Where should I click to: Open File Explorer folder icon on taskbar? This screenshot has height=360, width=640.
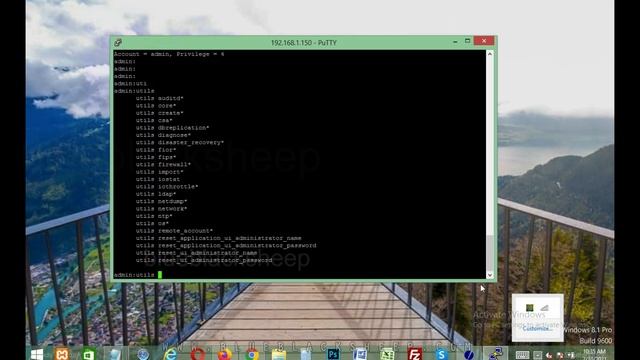click(x=279, y=354)
